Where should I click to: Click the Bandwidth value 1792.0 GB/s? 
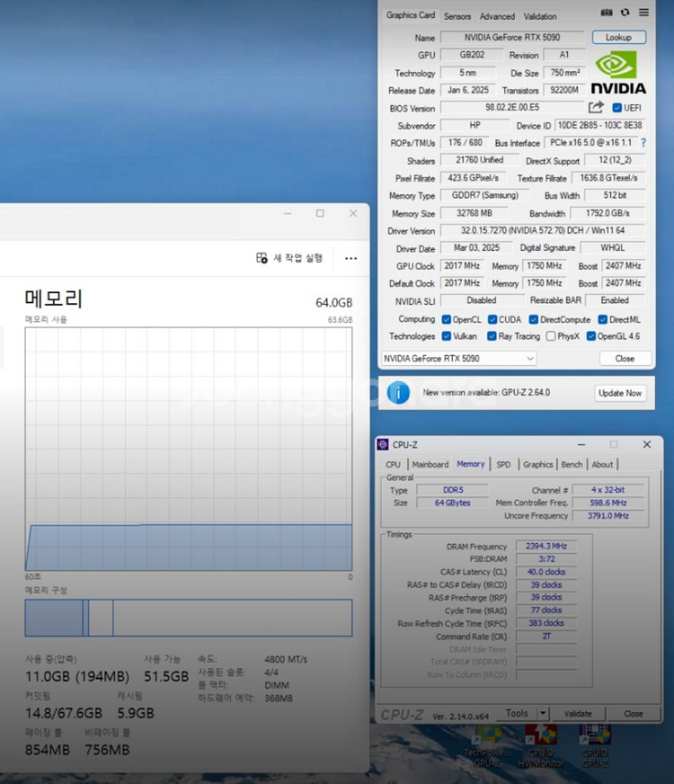click(x=607, y=213)
